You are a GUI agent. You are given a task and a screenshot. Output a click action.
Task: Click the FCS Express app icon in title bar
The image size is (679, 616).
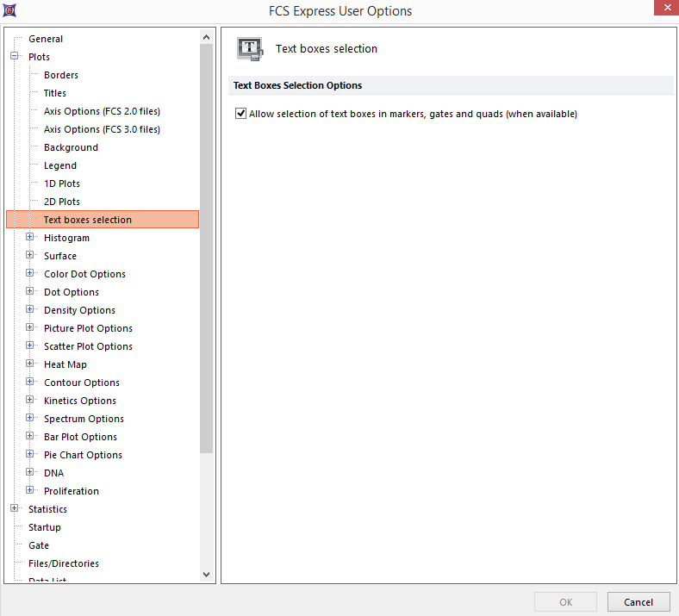[x=9, y=10]
